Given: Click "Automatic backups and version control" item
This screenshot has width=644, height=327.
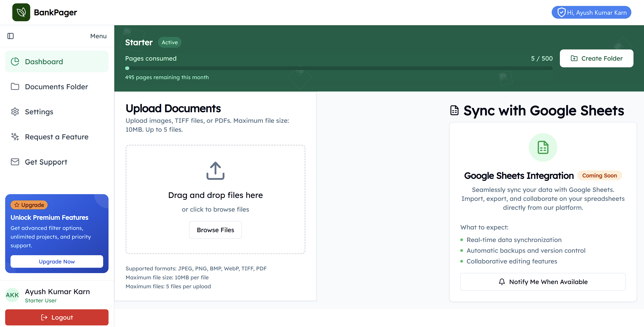Looking at the screenshot, I should 526,251.
